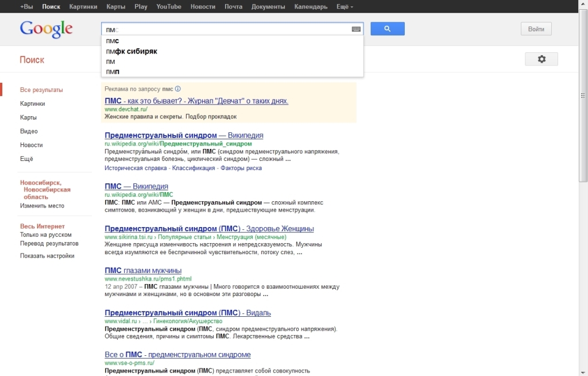This screenshot has height=376, width=588.
Task: Filter by Новости in the left sidebar
Action: [x=32, y=145]
